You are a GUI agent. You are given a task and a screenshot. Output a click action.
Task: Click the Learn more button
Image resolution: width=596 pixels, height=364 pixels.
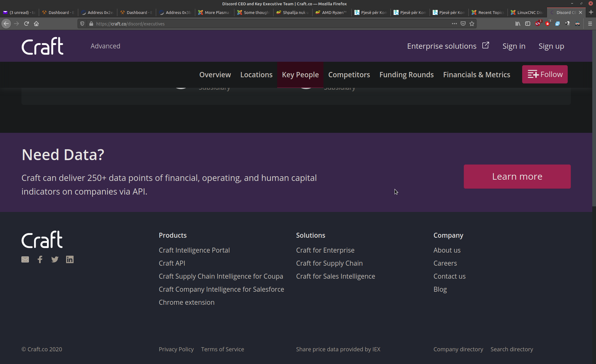(517, 176)
